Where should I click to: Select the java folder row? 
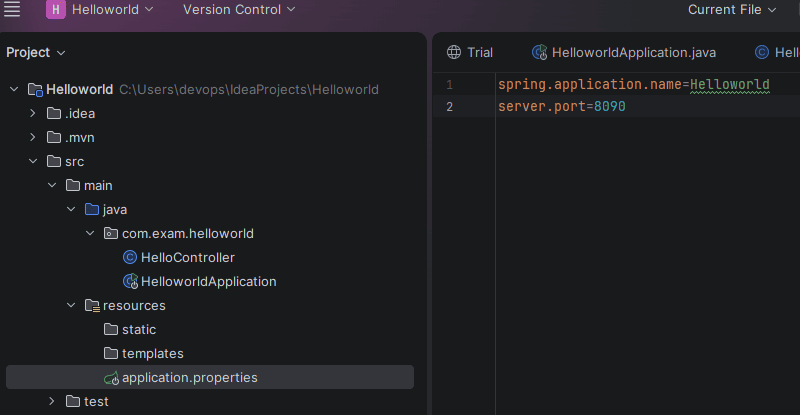[x=210, y=209]
